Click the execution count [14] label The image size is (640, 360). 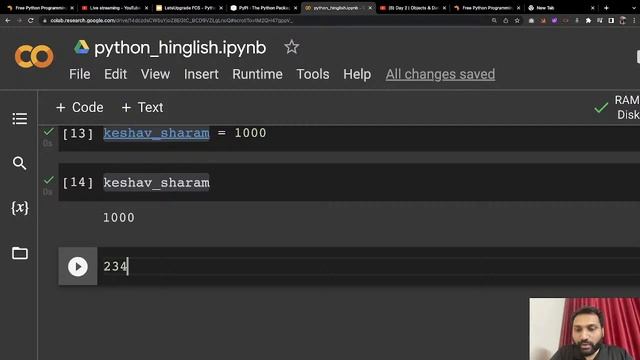[x=78, y=182]
